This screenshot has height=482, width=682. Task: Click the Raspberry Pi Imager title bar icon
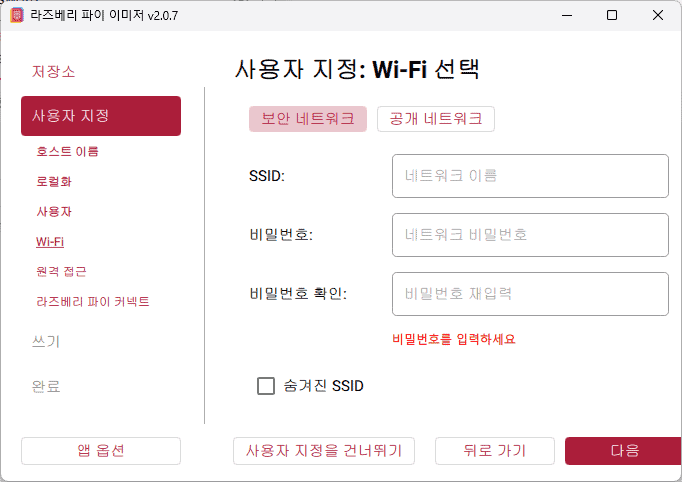click(17, 15)
